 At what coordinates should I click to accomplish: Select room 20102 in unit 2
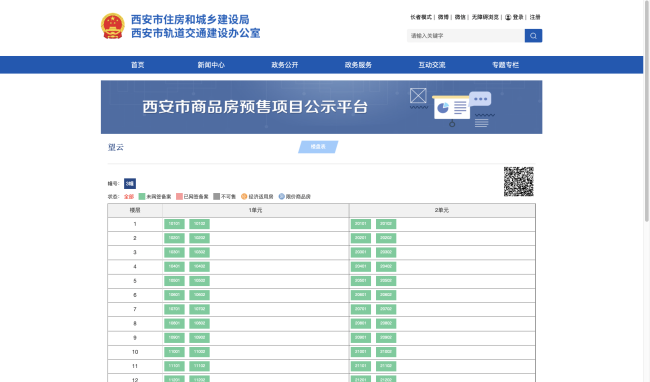(386, 224)
